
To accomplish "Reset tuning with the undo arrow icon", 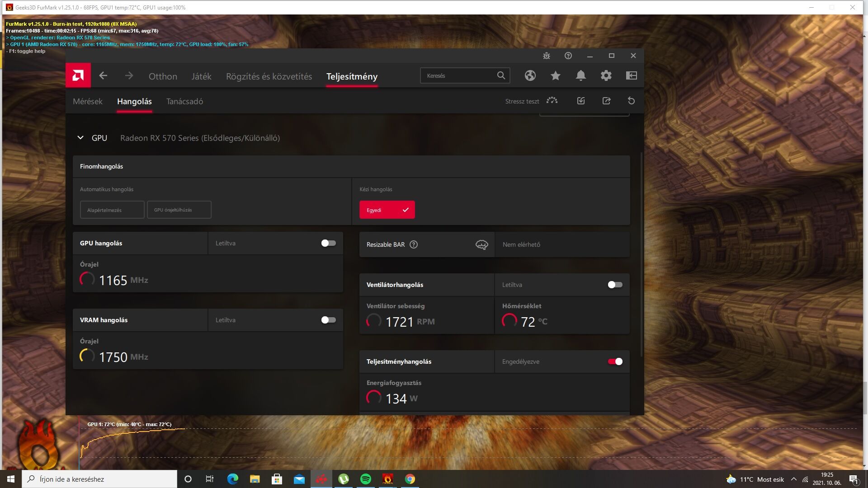I will [x=632, y=101].
